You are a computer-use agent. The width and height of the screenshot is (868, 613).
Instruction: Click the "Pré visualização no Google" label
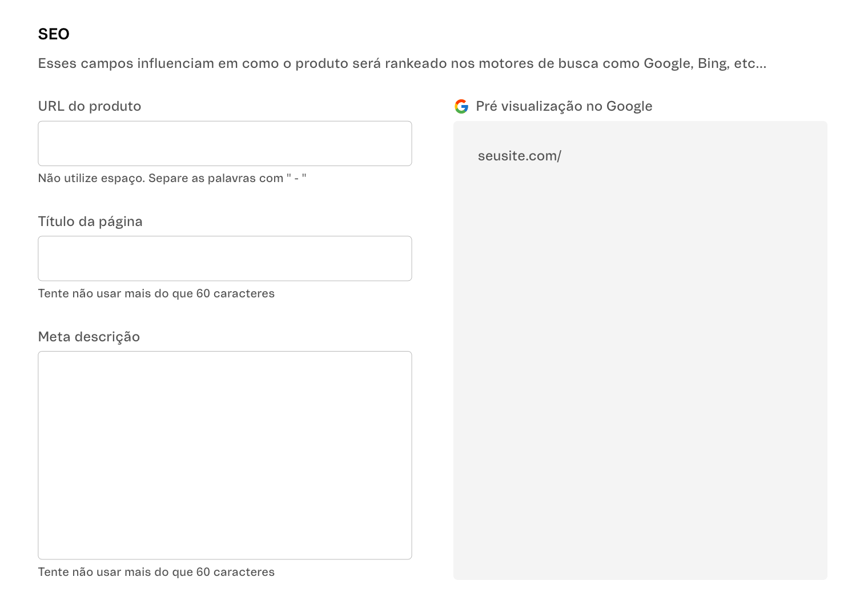pyautogui.click(x=564, y=106)
